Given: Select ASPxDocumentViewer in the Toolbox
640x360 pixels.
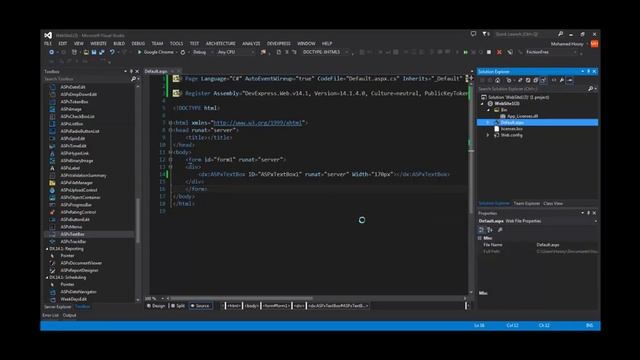Looking at the screenshot, I should click(x=81, y=263).
